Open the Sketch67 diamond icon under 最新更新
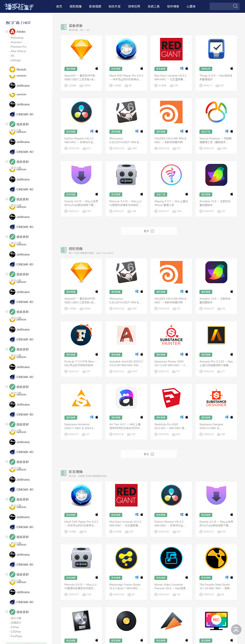This screenshot has height=644, width=245. click(x=81, y=49)
